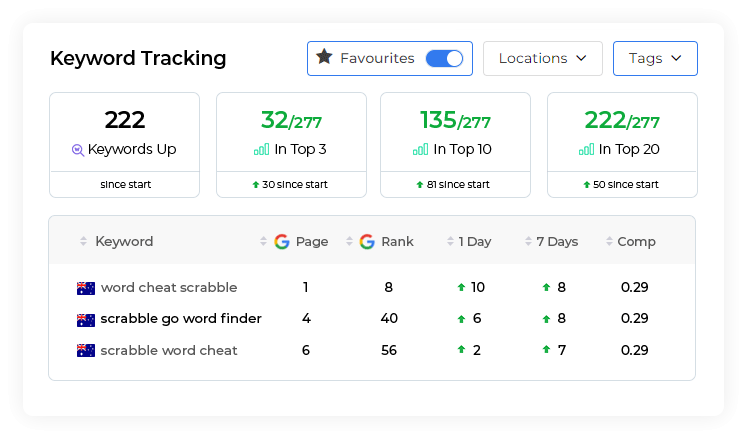Select the In Top 10 stats card
The image size is (747, 439).
pyautogui.click(x=455, y=145)
